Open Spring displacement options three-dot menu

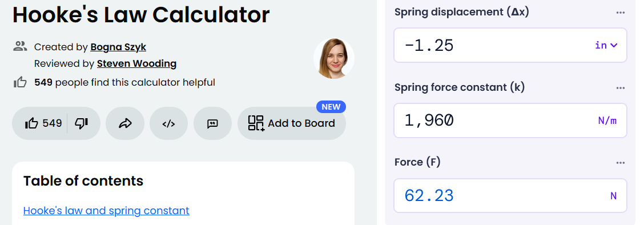tap(620, 13)
